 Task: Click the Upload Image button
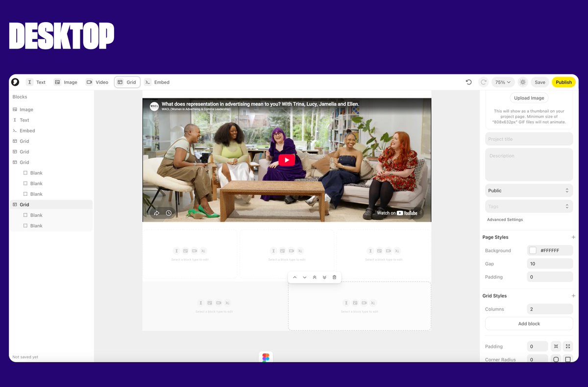tap(529, 98)
